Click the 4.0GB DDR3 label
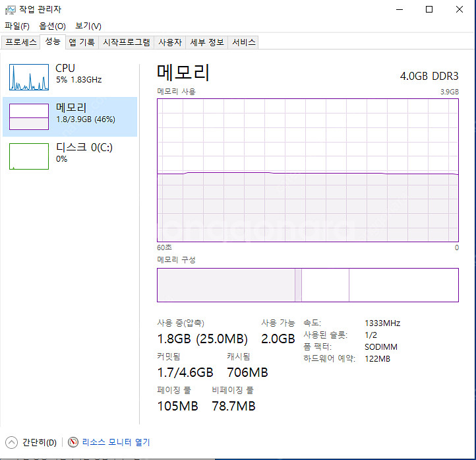The height and width of the screenshot is (460, 476). [429, 76]
